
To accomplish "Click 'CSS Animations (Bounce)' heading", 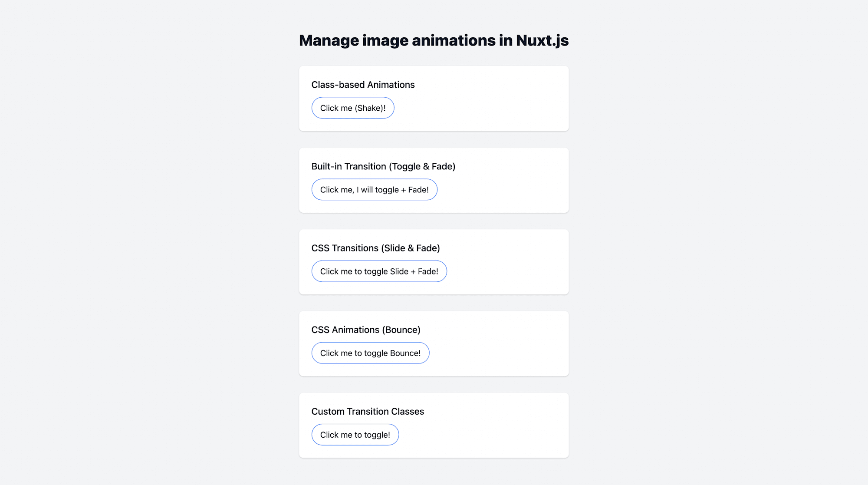I will 366,330.
